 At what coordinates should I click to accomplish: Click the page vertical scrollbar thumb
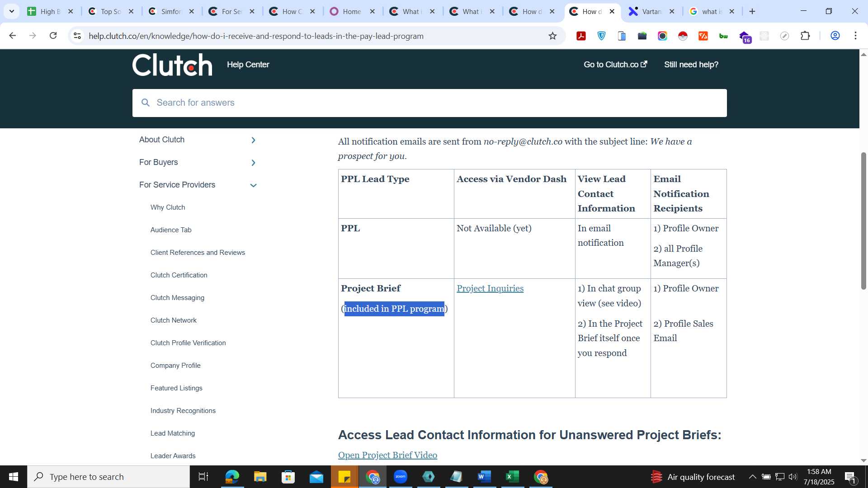863,221
